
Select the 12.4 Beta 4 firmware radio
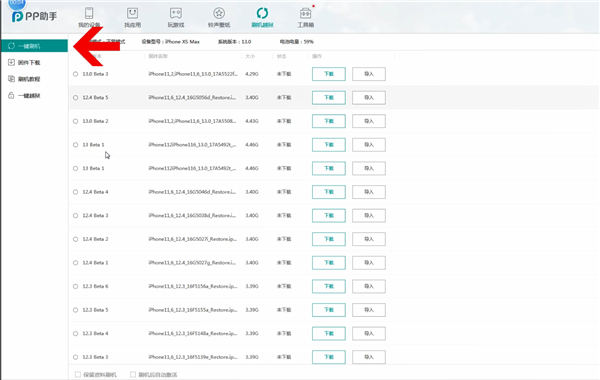[75, 192]
